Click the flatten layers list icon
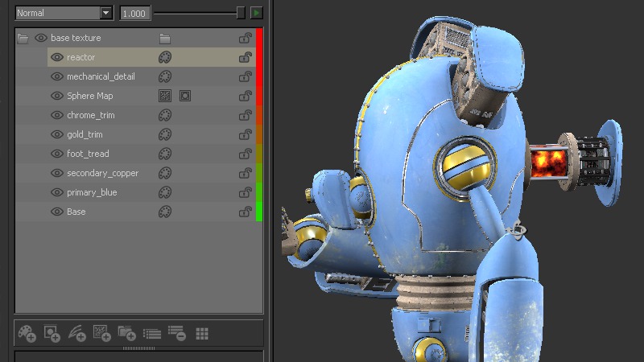This screenshot has width=644, height=362. pos(151,333)
